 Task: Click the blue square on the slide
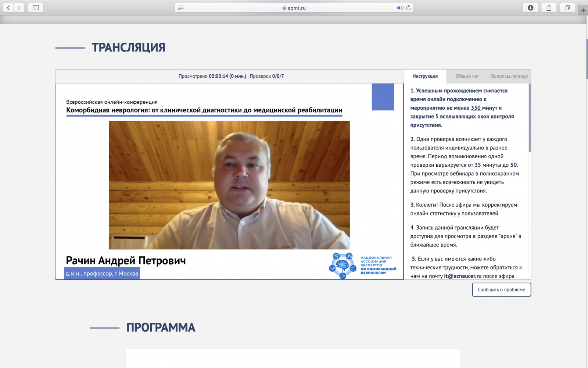tap(383, 97)
